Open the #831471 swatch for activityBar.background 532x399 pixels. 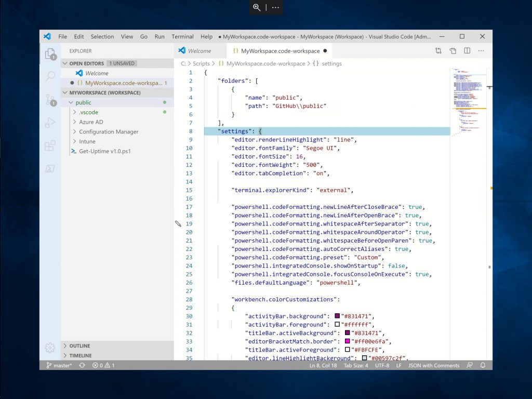337,316
